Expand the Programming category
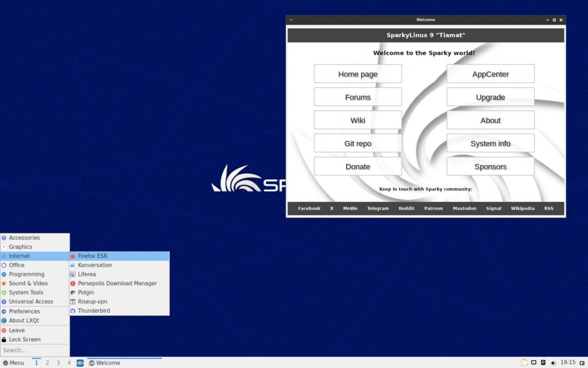Image resolution: width=588 pixels, height=368 pixels. pos(35,274)
